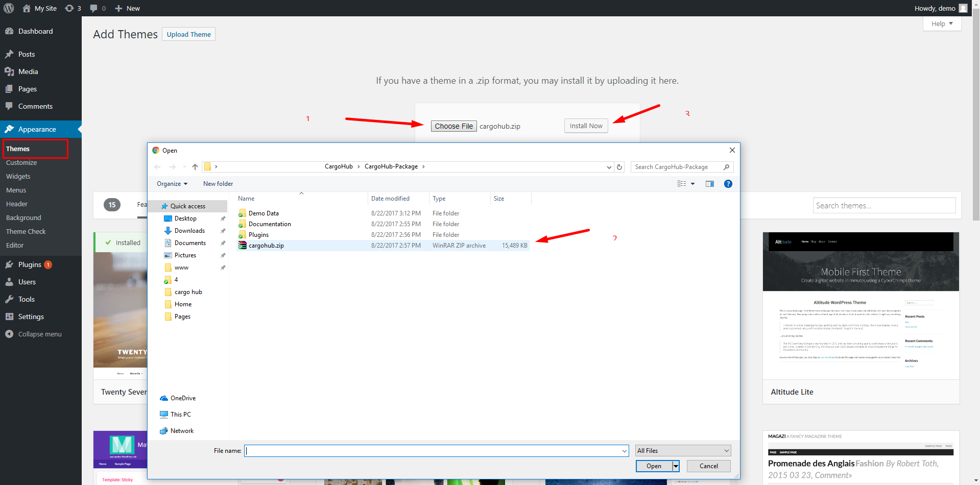This screenshot has width=980, height=485.
Task: Select the Plugins folder row
Action: coord(383,235)
